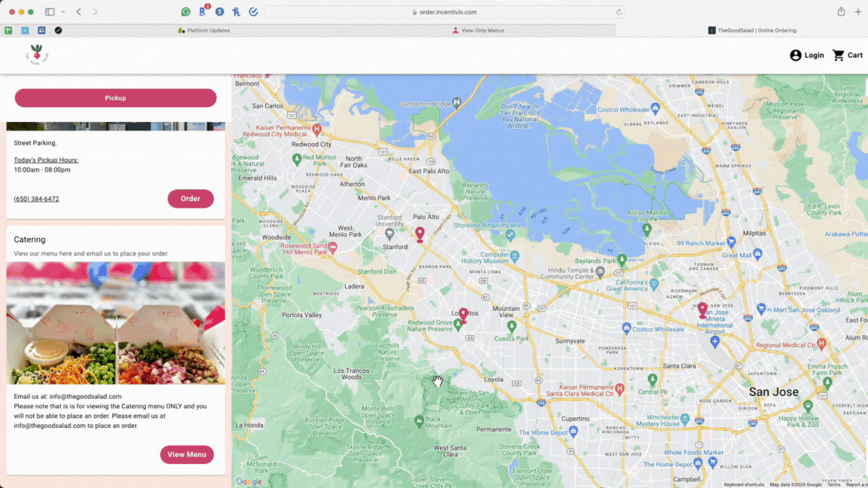Click the H Mart San Jose Oakland marker
Screen dimensions: 868x488
(x=761, y=309)
